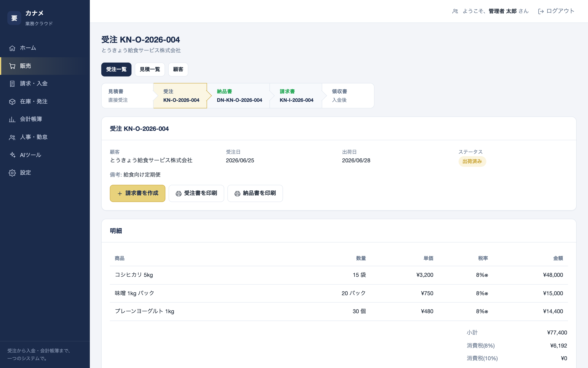
Task: Click the 商品 column header
Action: [120, 258]
